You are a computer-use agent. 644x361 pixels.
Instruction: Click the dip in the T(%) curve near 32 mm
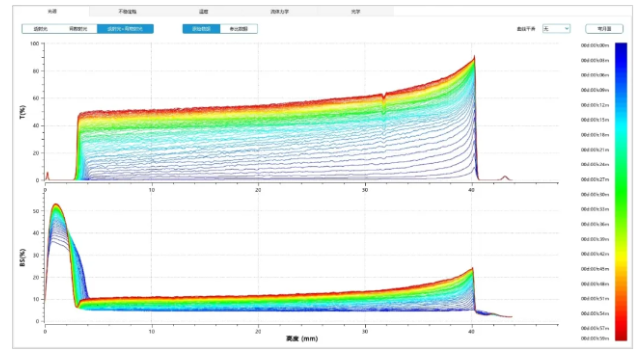[x=384, y=99]
